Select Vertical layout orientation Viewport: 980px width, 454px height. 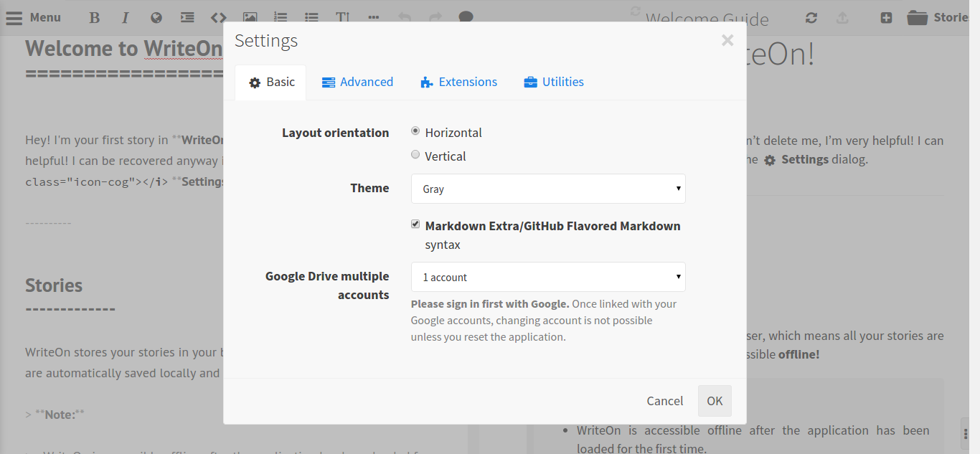(415, 155)
